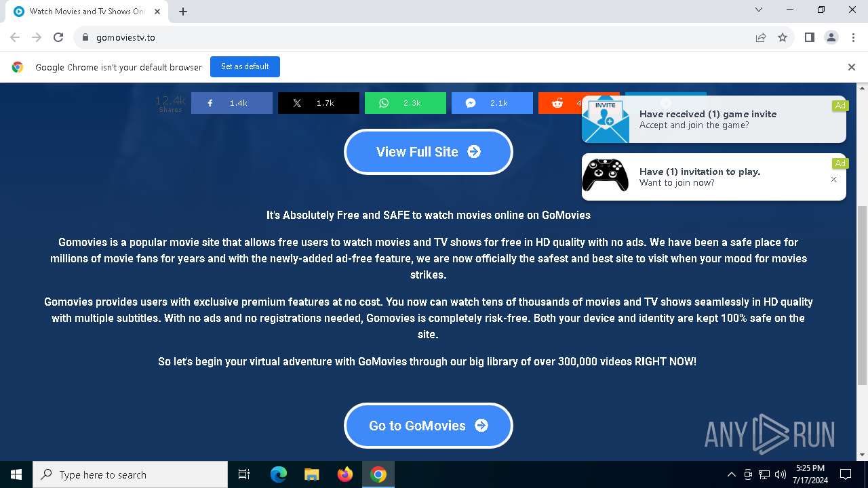This screenshot has width=868, height=488.
Task: Open the invitation to play ad
Action: pyautogui.click(x=713, y=177)
